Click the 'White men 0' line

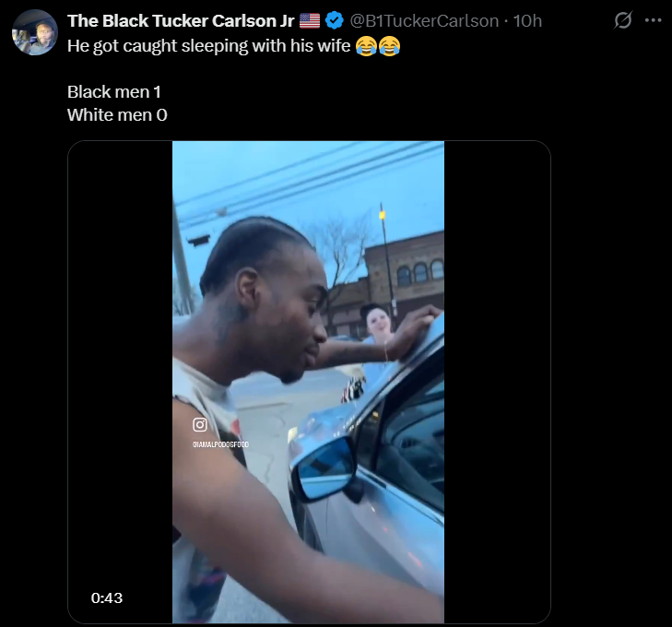[117, 115]
